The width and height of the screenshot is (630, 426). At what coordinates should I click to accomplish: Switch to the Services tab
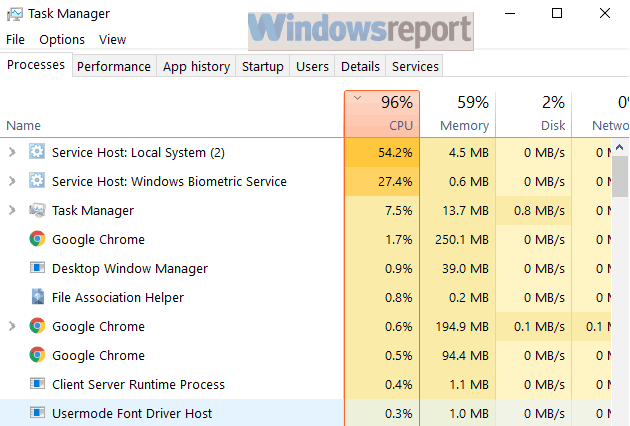click(415, 66)
